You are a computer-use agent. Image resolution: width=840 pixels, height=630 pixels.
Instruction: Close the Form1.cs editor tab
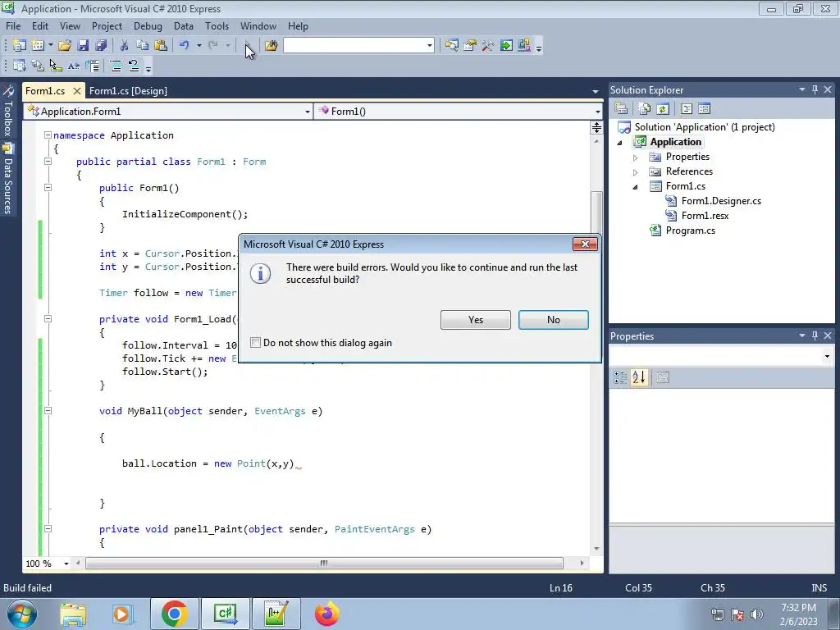point(76,90)
